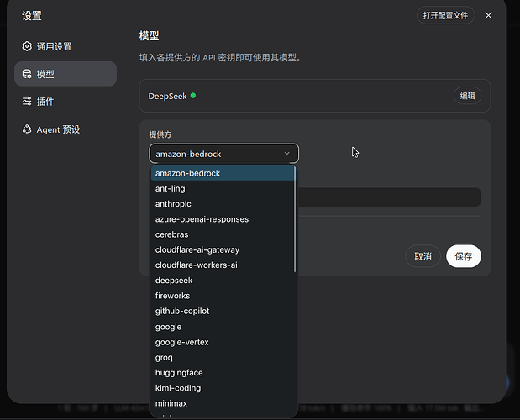
Task: Click the DeepSeek provider name
Action: (167, 96)
